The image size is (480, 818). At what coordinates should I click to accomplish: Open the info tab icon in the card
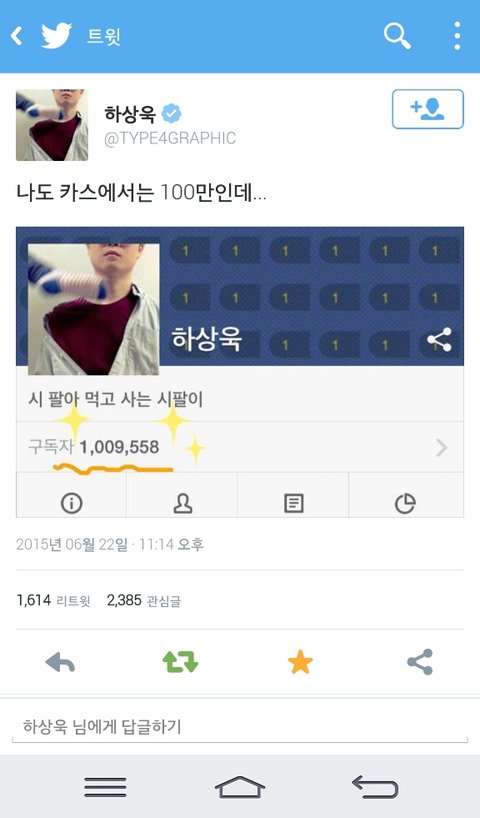pyautogui.click(x=71, y=503)
